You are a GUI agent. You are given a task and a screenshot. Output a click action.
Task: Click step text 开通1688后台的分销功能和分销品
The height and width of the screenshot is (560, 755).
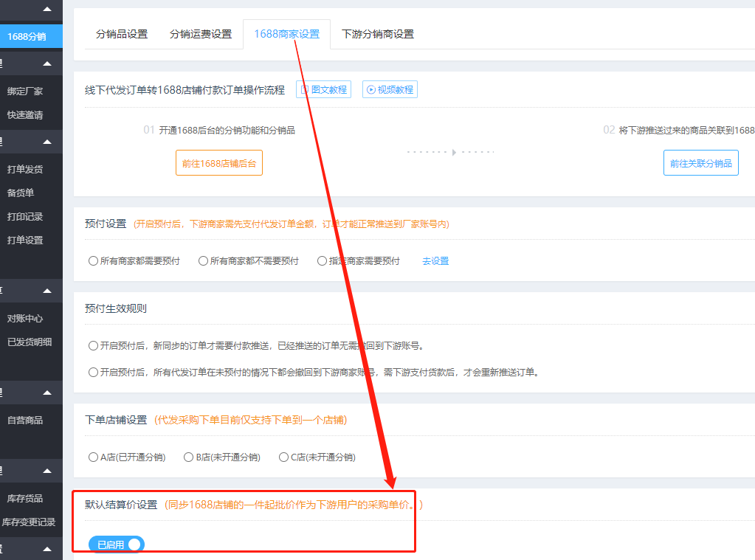pos(227,131)
